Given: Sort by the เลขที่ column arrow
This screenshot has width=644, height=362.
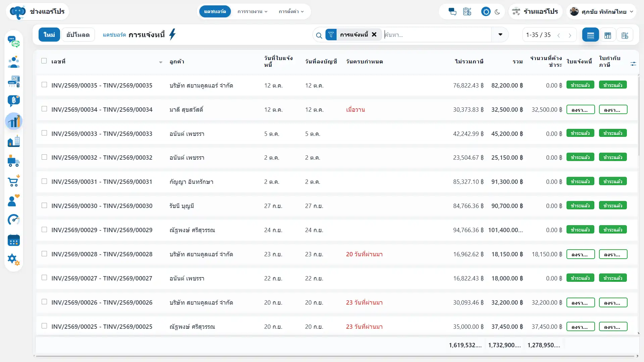Looking at the screenshot, I should coord(161,62).
